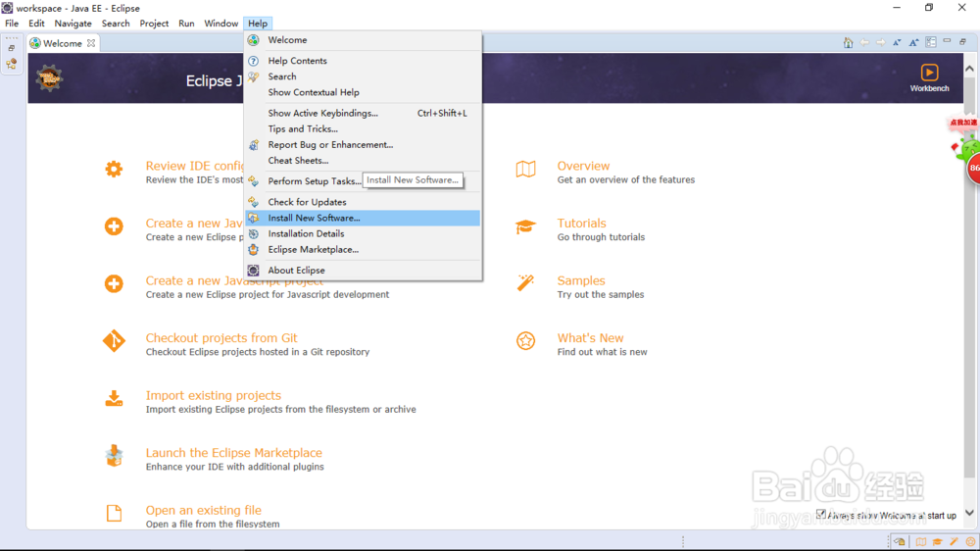Click the Tutorials cap icon in status bar
980x551 pixels.
click(x=938, y=541)
